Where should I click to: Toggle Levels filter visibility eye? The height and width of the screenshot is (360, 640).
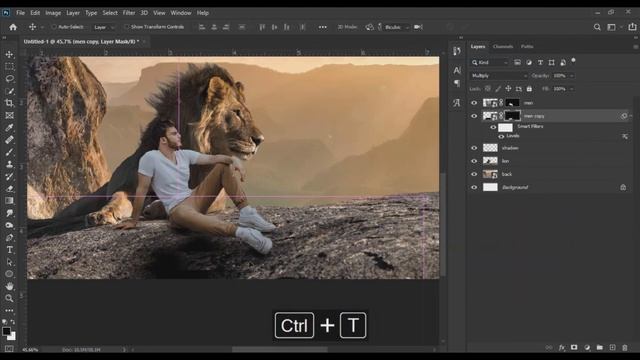(x=501, y=136)
